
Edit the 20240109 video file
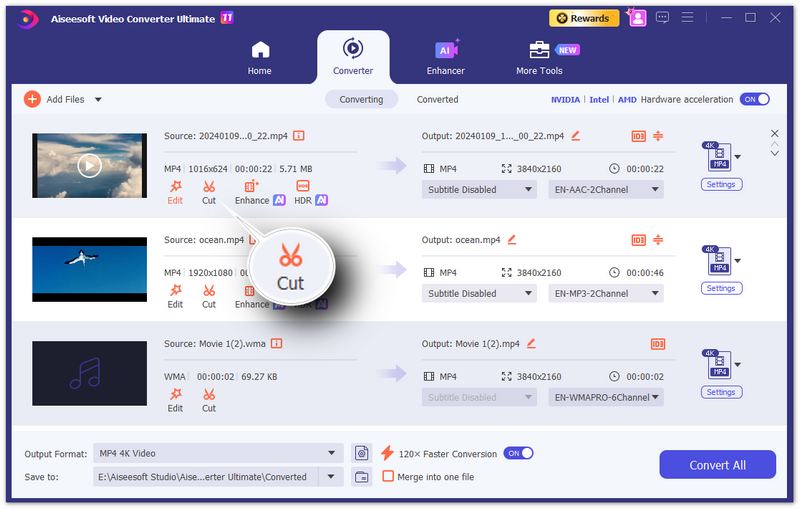175,192
